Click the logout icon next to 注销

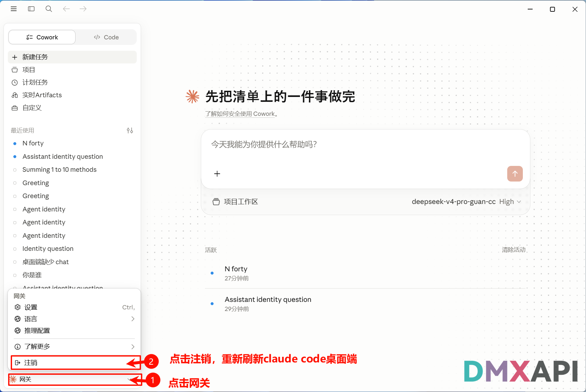18,363
